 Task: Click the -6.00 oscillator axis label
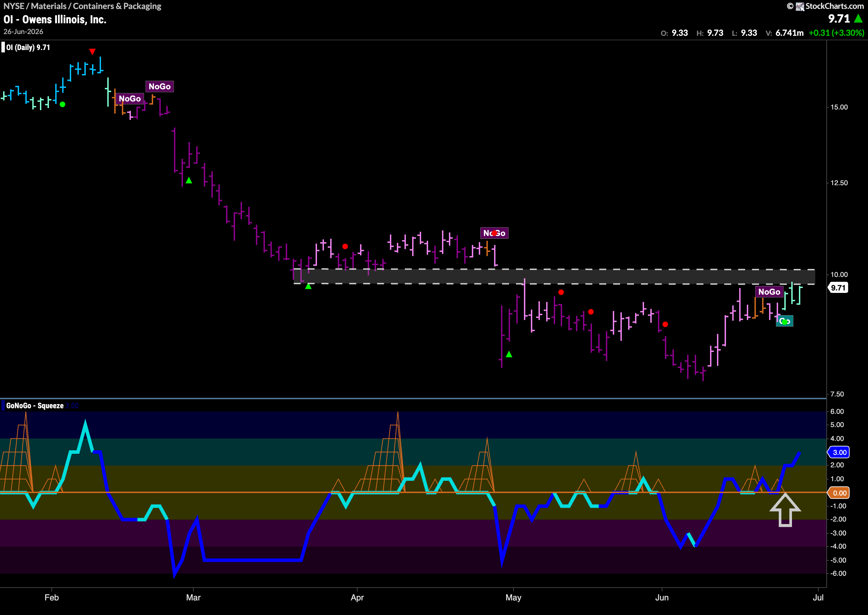(838, 573)
